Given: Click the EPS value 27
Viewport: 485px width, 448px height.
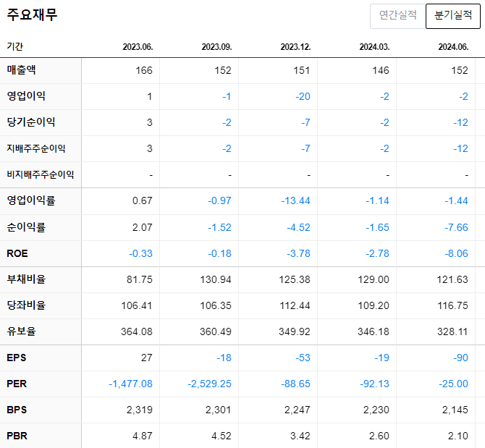Looking at the screenshot, I should (x=147, y=358).
